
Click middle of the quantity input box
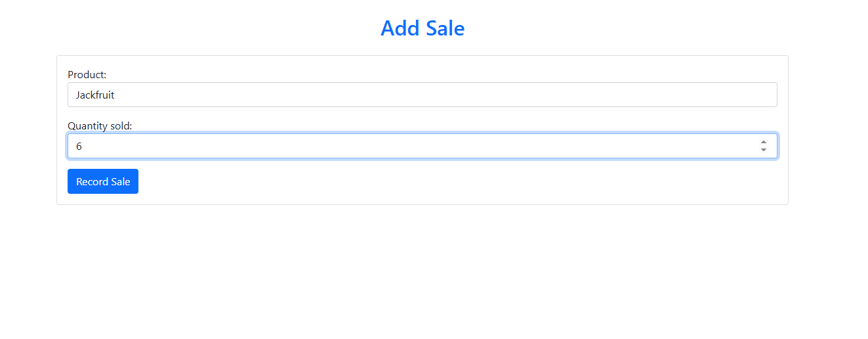click(423, 146)
